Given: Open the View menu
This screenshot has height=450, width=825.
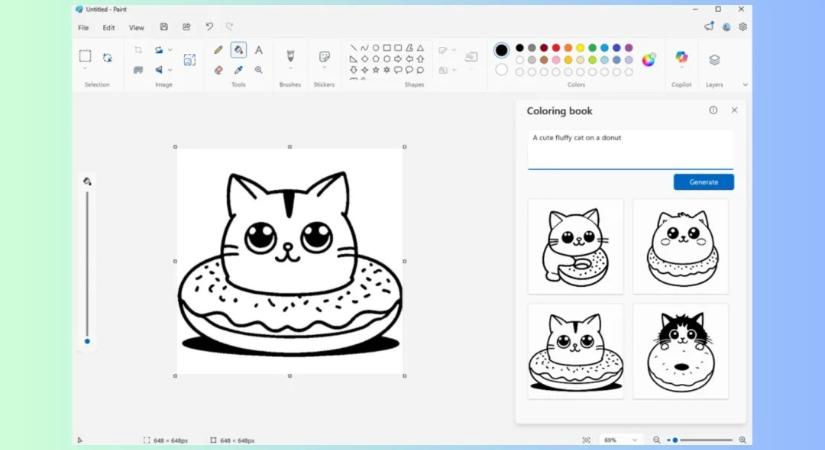Looking at the screenshot, I should point(136,27).
